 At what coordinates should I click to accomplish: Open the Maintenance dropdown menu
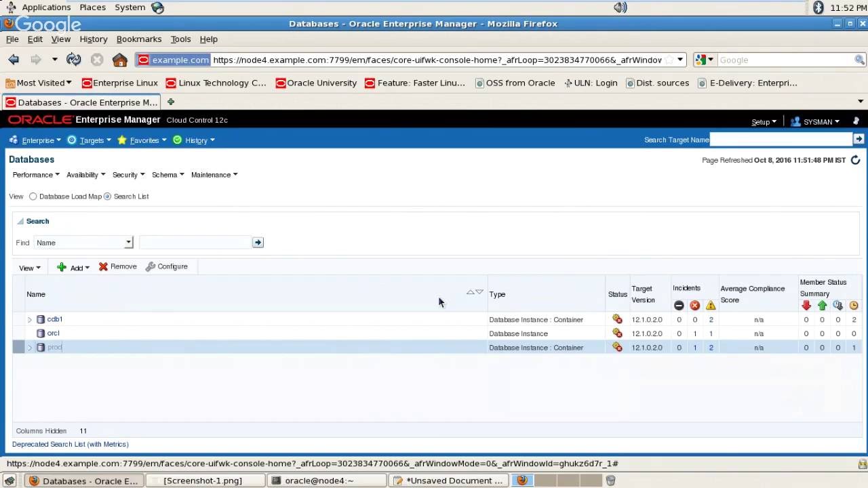tap(214, 175)
